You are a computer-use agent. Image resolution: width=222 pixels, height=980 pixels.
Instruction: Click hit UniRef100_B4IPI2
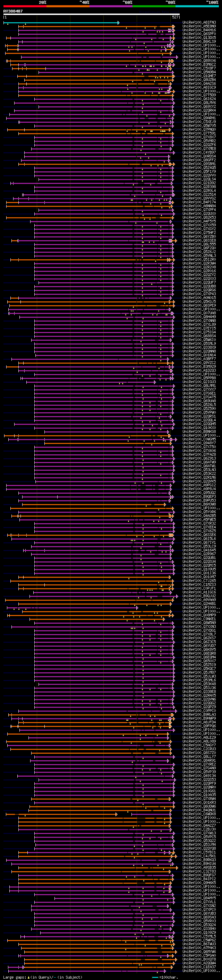[x=199, y=879]
